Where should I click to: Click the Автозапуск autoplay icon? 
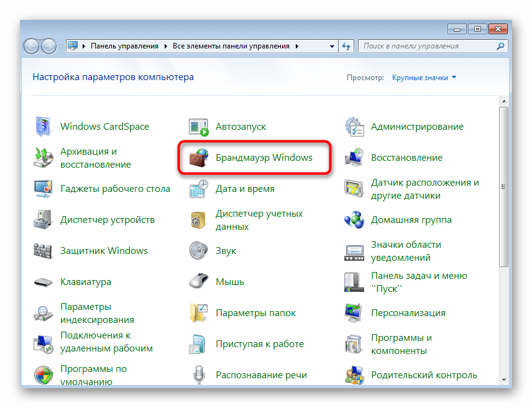pyautogui.click(x=199, y=127)
